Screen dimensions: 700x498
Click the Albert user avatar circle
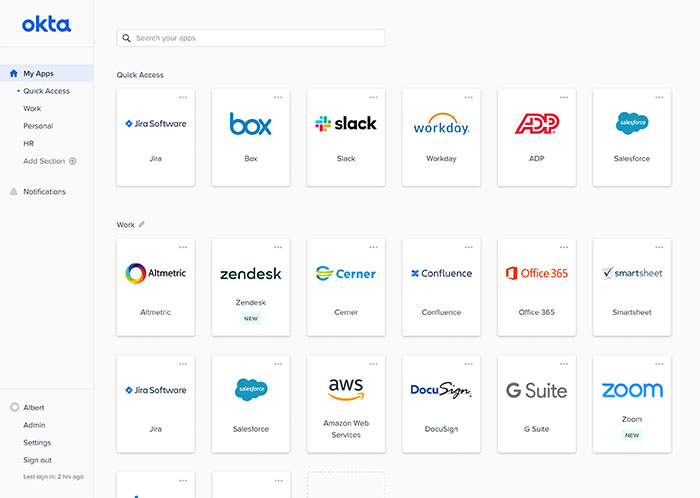click(x=14, y=407)
